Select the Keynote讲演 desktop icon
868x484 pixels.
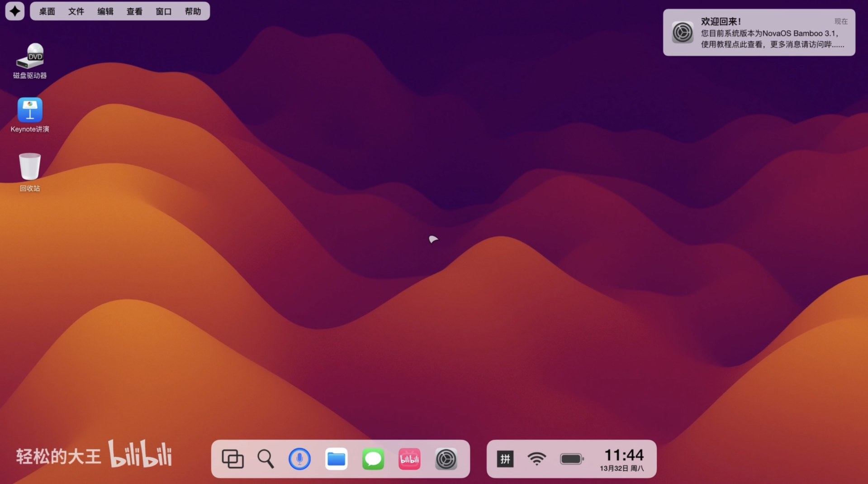tap(30, 115)
